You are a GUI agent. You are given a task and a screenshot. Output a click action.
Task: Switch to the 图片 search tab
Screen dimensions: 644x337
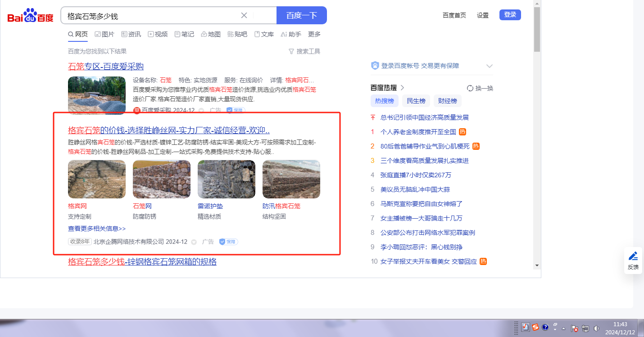coord(105,34)
